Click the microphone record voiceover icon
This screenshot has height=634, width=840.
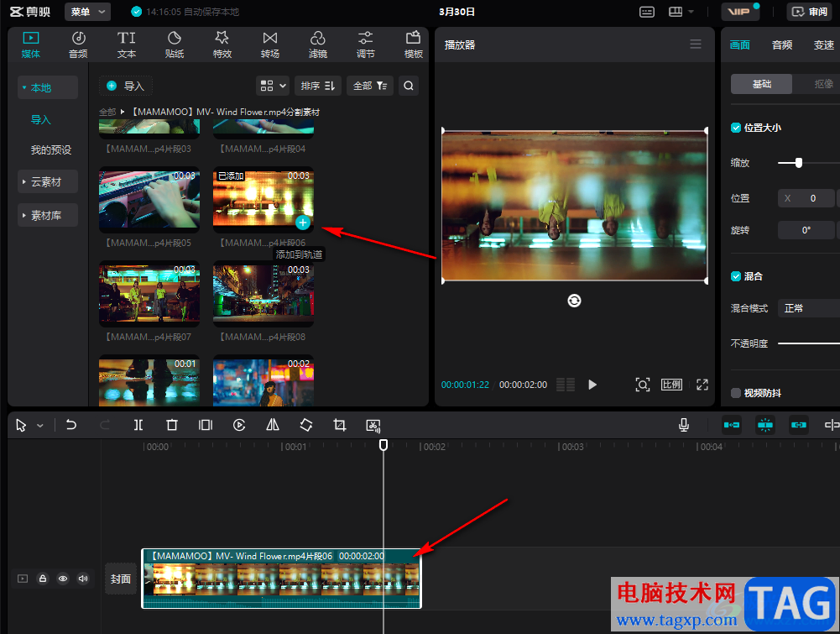coord(684,425)
